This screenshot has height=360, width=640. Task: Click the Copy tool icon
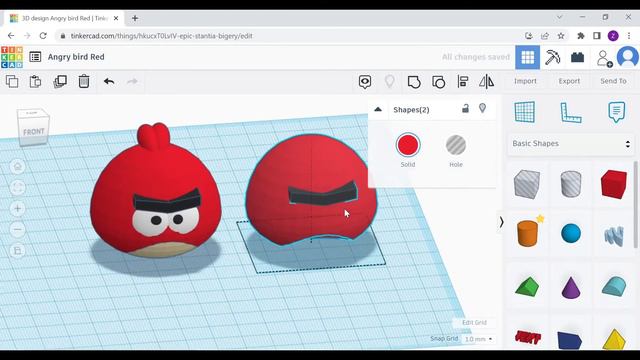coord(12,82)
